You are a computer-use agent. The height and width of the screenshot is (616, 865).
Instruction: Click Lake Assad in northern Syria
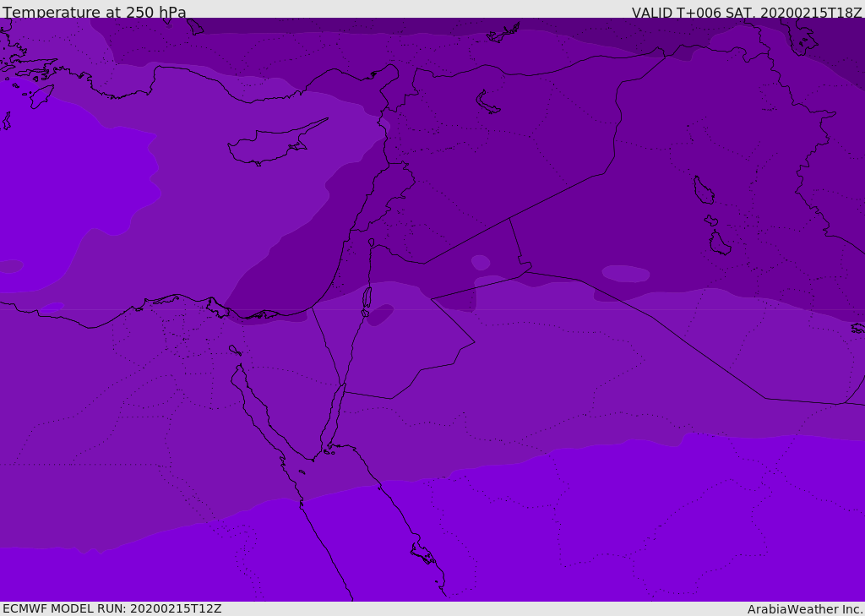[488, 102]
